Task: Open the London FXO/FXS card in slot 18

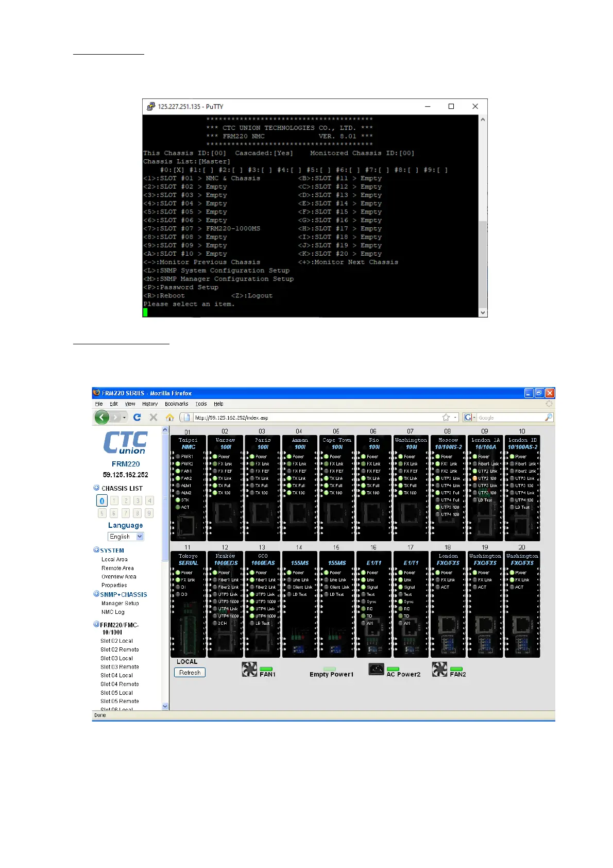Action: click(x=448, y=604)
